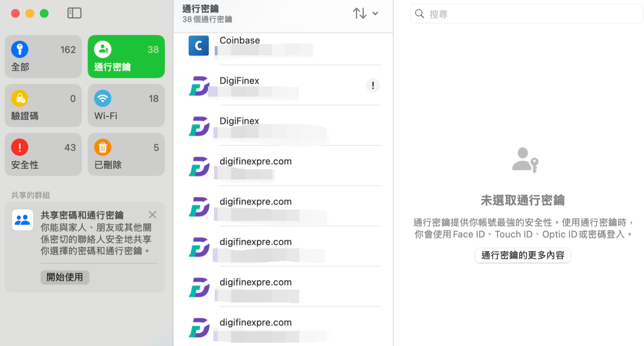Click the 通行密鑰的更多內容 learn more button
Viewport: 644px width, 346px height.
tap(523, 255)
